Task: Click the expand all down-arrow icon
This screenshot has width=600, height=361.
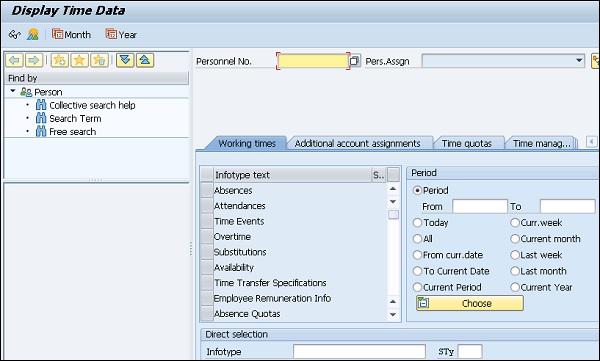Action: 125,60
